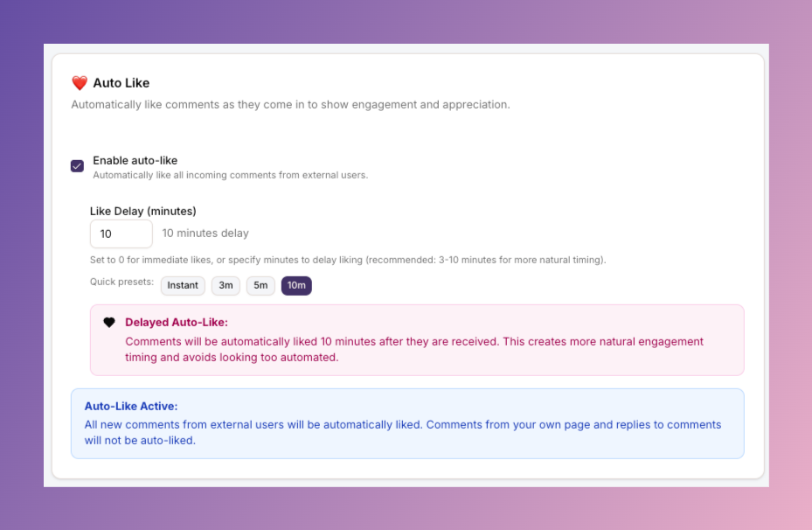Click the black heart icon in the delayed notice
This screenshot has width=812, height=530.
click(108, 322)
